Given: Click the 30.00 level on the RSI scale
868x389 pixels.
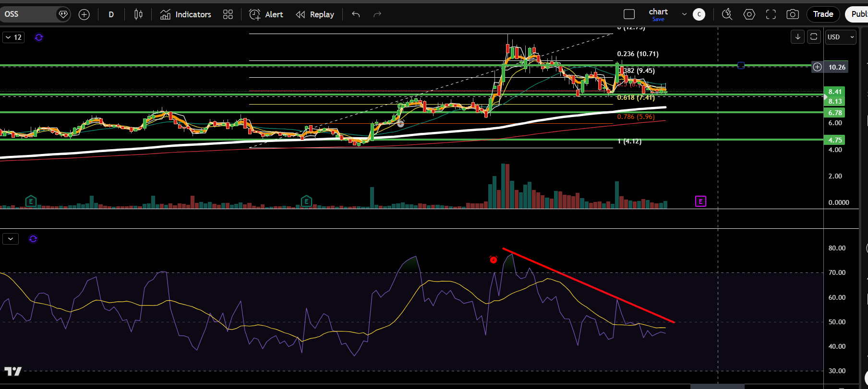Looking at the screenshot, I should click(837, 371).
